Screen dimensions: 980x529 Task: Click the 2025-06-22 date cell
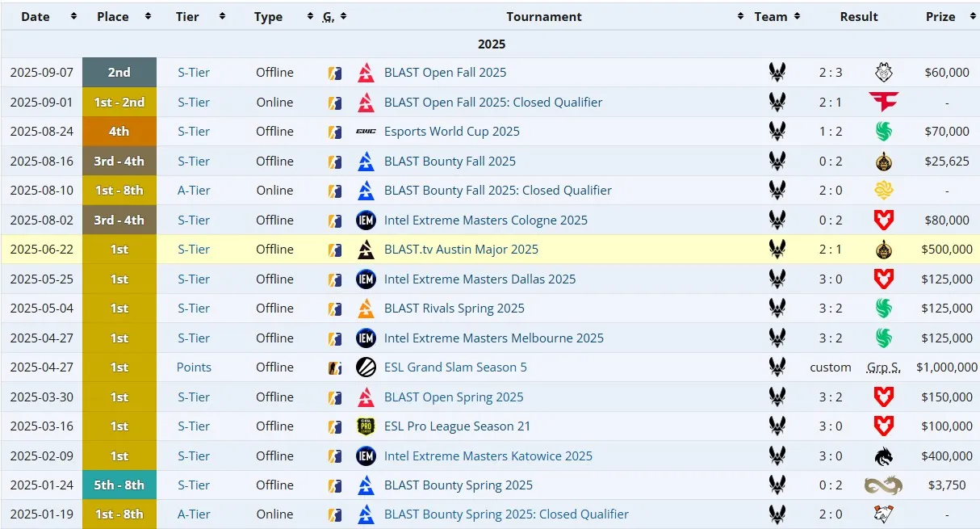click(42, 250)
